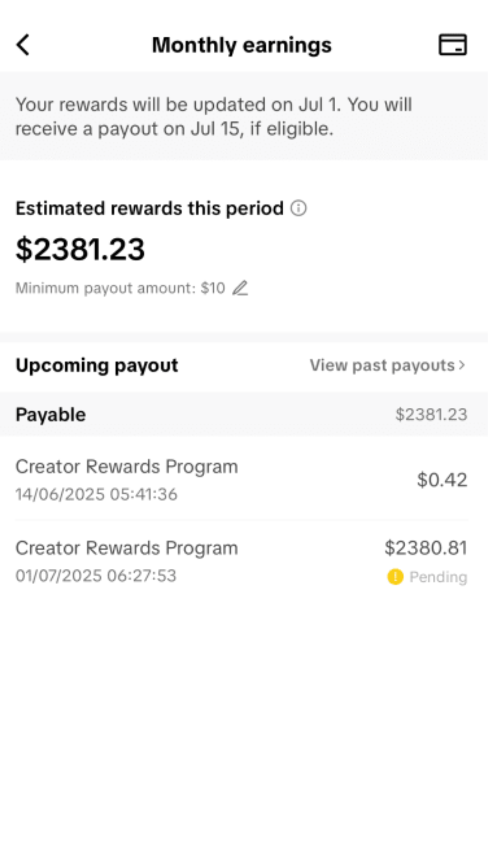The width and height of the screenshot is (488, 868).
Task: Edit minimum payout amount with pencil icon
Action: [240, 288]
